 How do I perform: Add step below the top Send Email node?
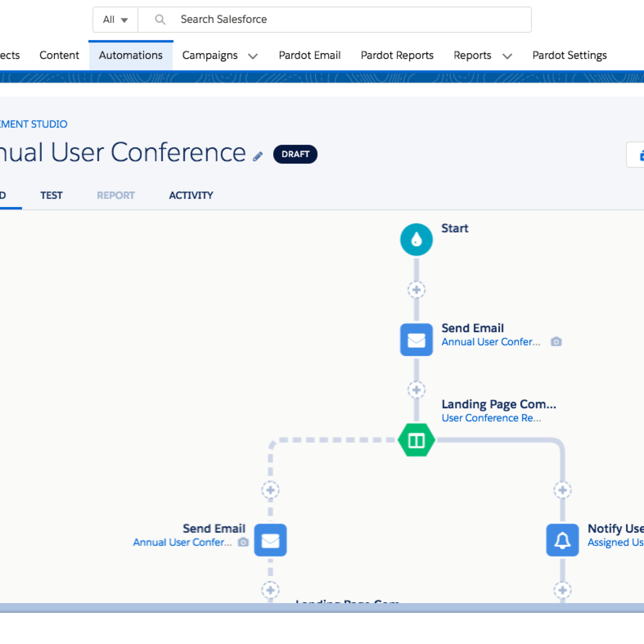416,390
